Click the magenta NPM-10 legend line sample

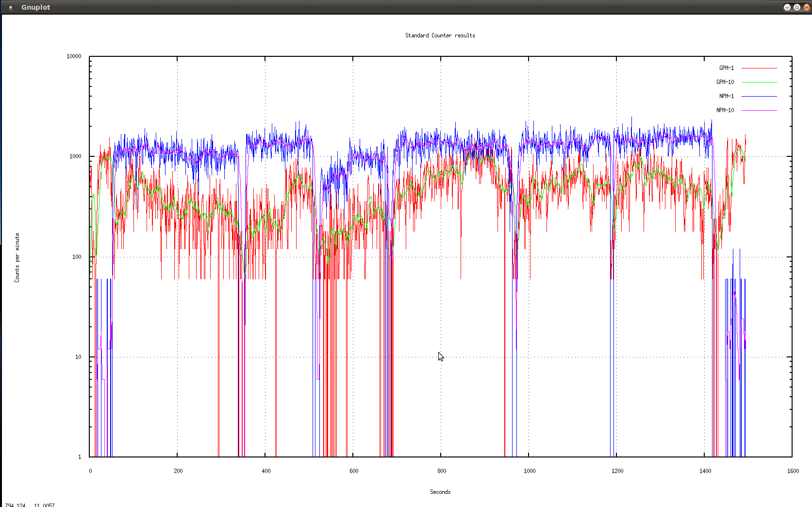[x=759, y=110]
